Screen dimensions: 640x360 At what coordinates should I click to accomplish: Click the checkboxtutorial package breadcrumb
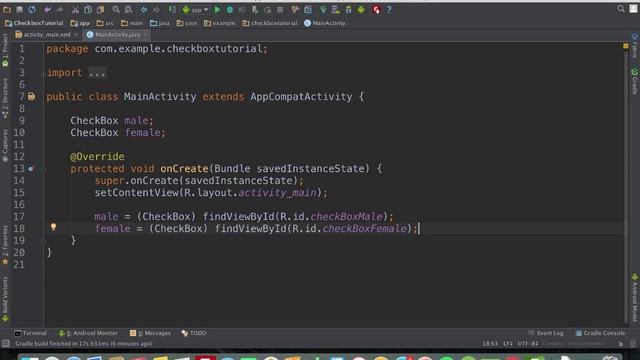(x=270, y=23)
